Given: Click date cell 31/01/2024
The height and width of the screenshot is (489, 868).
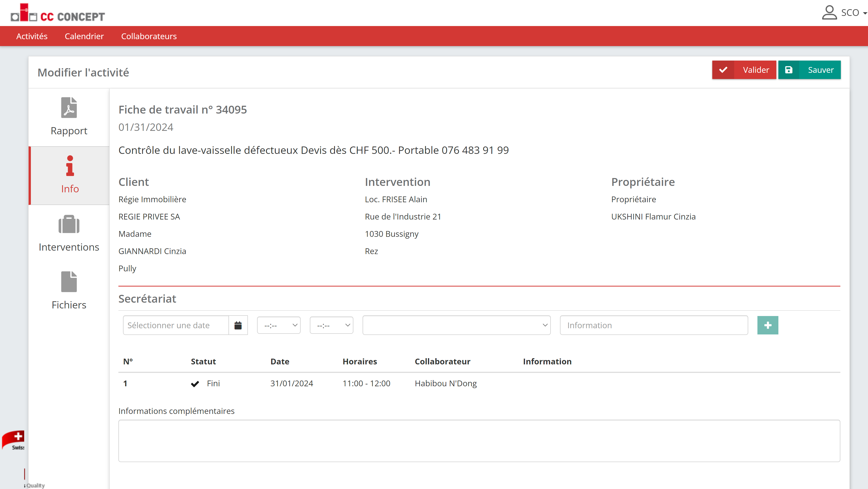Looking at the screenshot, I should [291, 384].
